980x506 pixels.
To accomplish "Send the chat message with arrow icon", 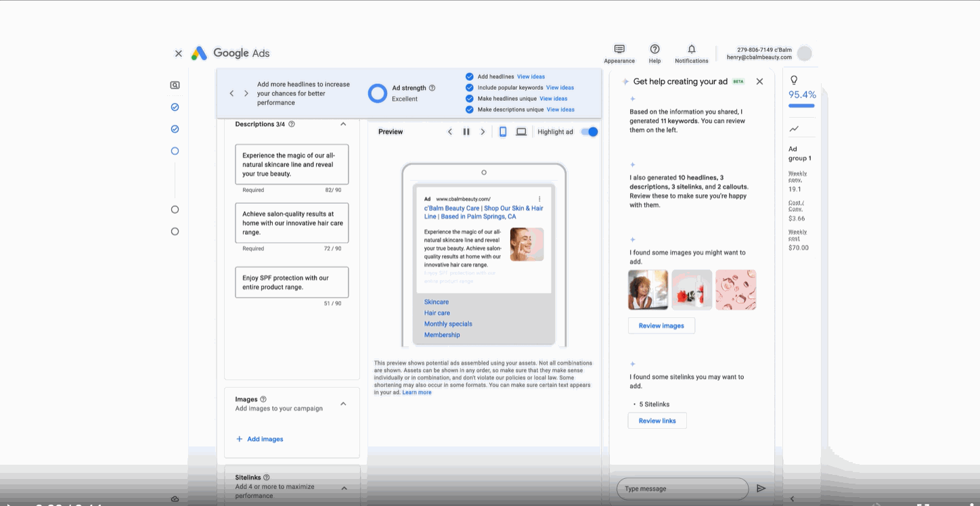I will coord(761,488).
